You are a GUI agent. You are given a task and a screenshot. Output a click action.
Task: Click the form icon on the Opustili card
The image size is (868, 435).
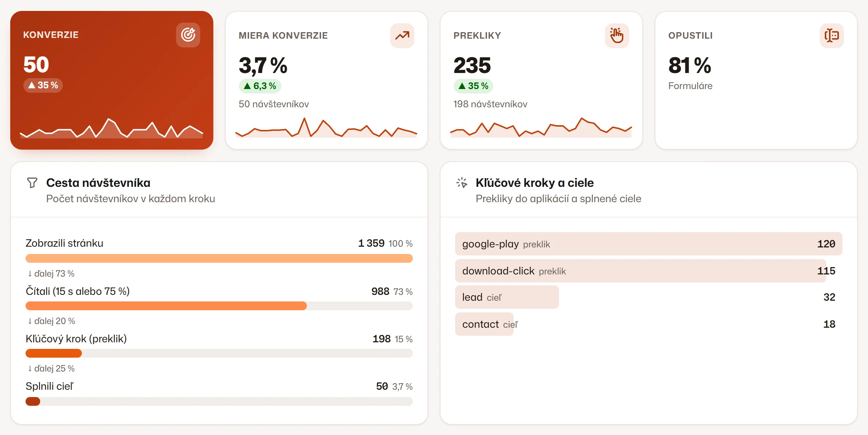point(832,36)
